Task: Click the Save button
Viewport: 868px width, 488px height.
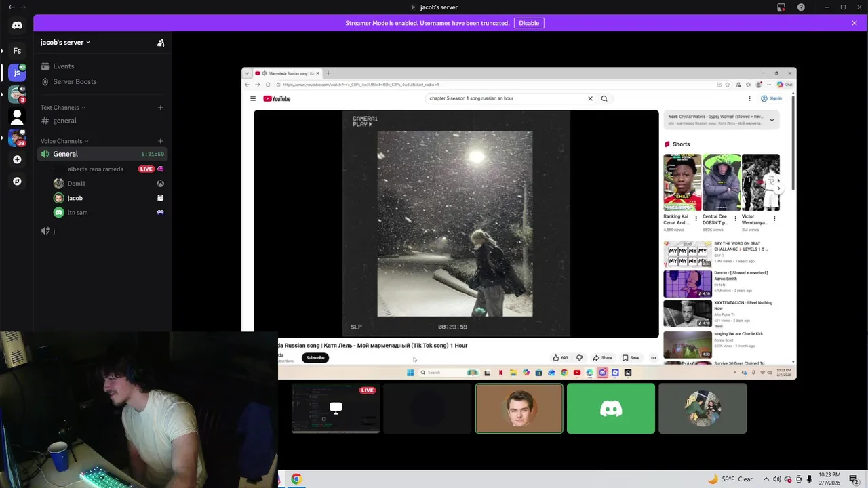Action: point(631,358)
